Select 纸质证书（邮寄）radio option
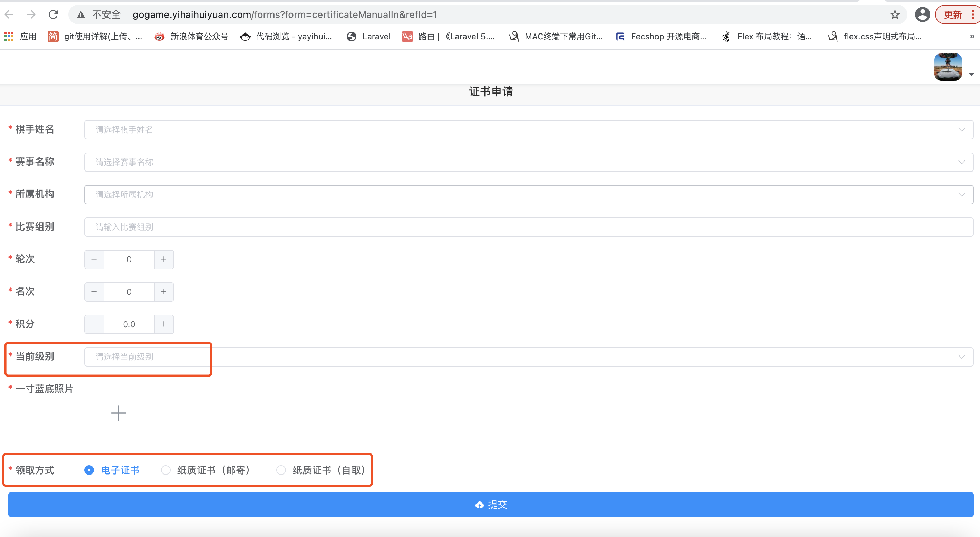The image size is (980, 537). [206, 470]
